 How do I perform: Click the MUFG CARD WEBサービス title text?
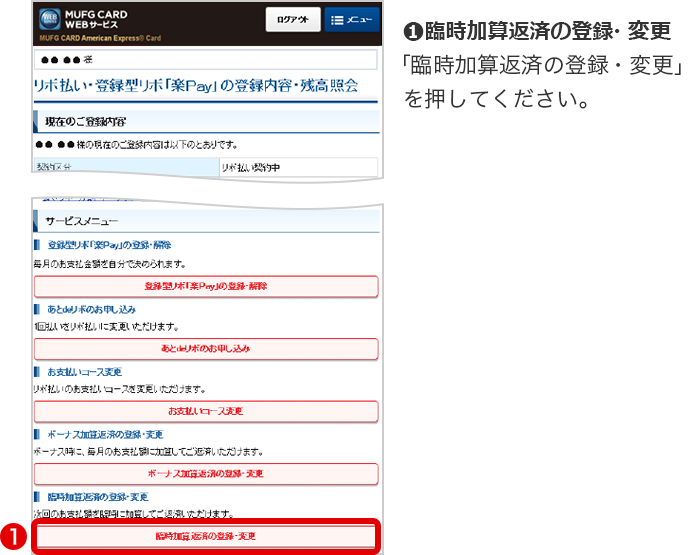96,19
